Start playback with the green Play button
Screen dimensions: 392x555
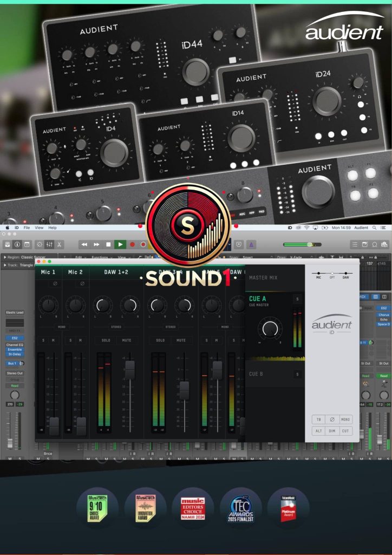(x=120, y=244)
